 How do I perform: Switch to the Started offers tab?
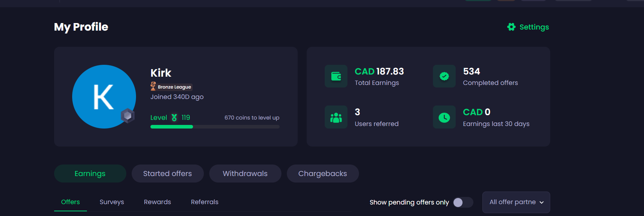167,174
